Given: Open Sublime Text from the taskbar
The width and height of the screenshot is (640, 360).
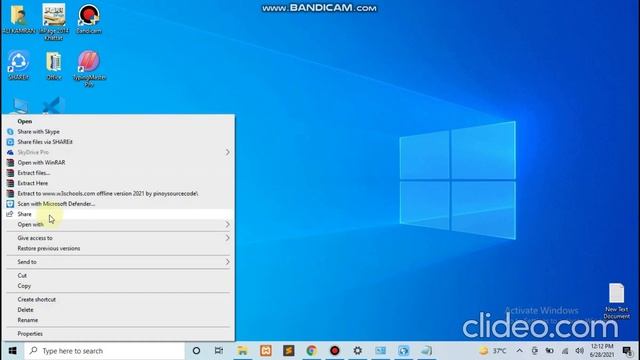Looking at the screenshot, I should (289, 351).
